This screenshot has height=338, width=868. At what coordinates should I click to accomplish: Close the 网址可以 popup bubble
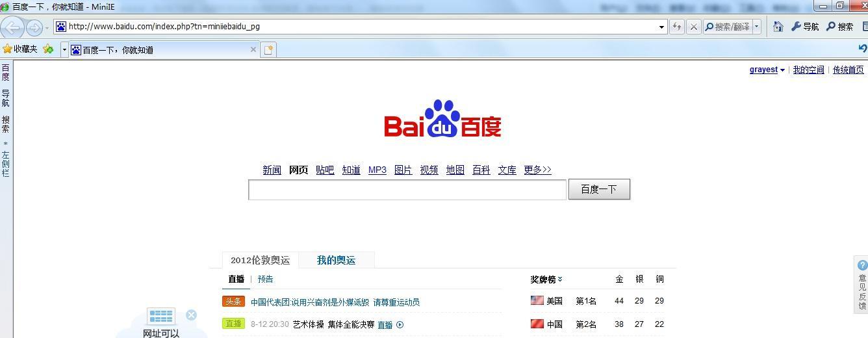(191, 315)
